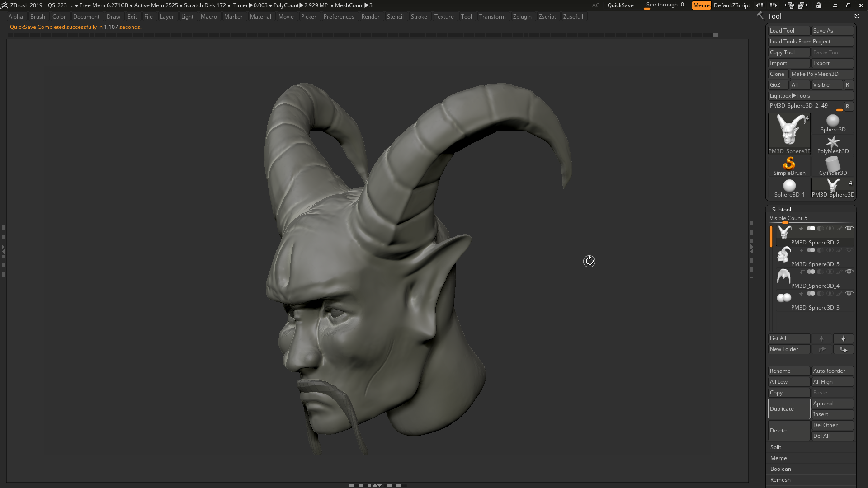Adjust the Visible Count slider

811,219
